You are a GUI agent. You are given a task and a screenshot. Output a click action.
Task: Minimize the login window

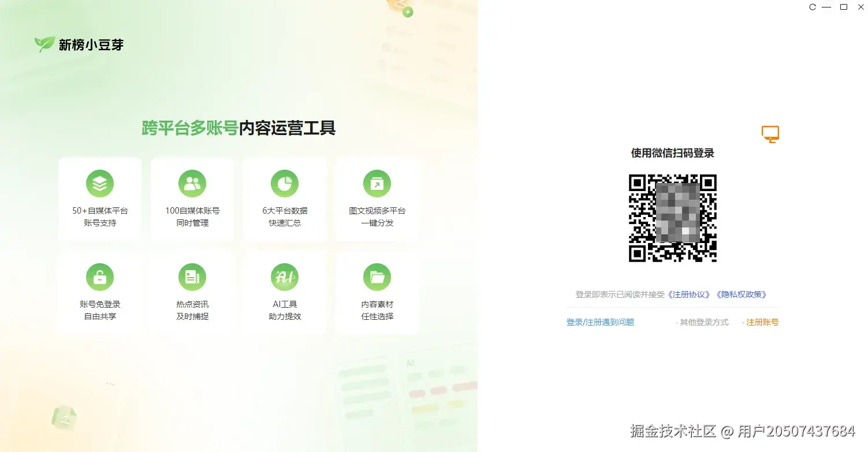coord(826,7)
